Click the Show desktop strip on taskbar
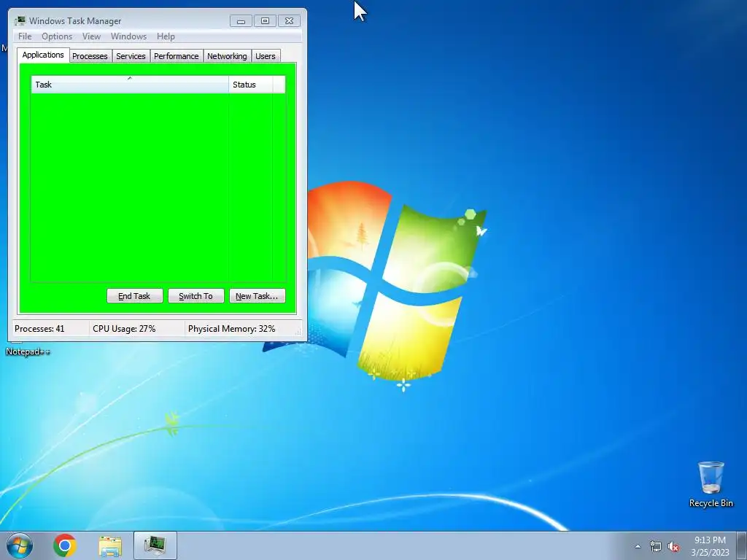This screenshot has width=747, height=560. coord(742,545)
